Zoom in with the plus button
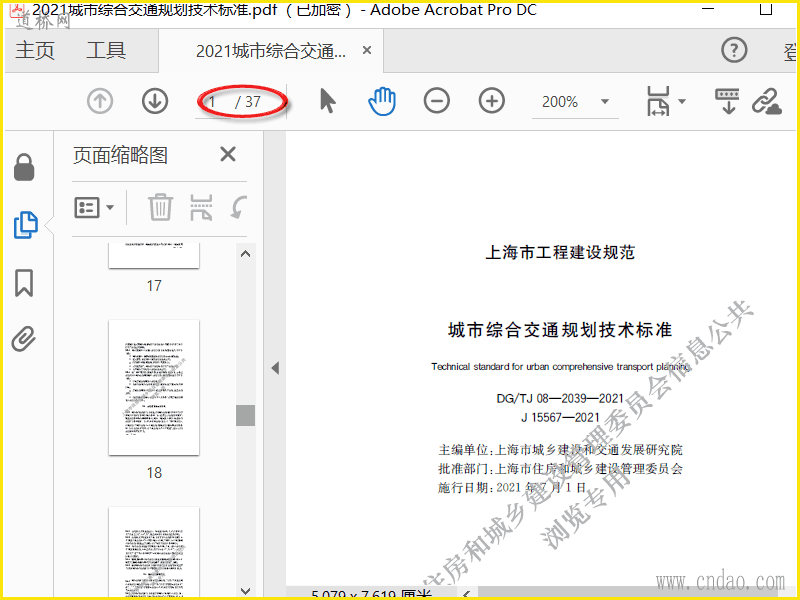 pos(492,101)
